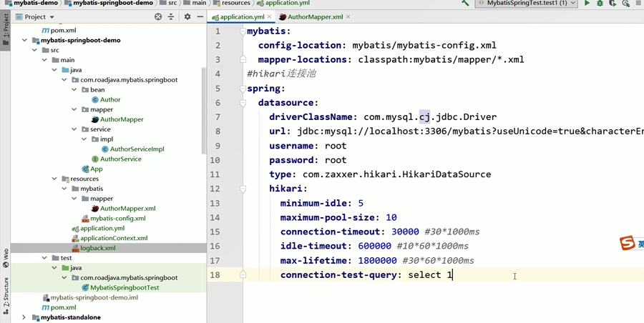Click the Sogou input method S icon

(x=627, y=244)
